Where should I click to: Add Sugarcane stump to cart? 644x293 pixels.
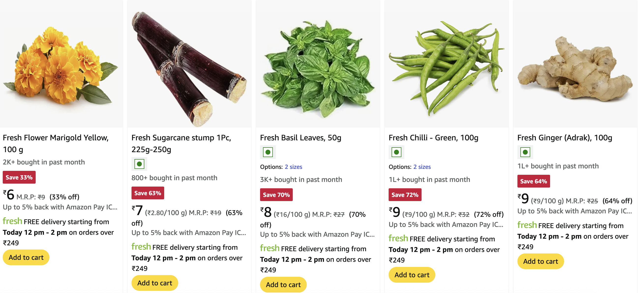155,283
